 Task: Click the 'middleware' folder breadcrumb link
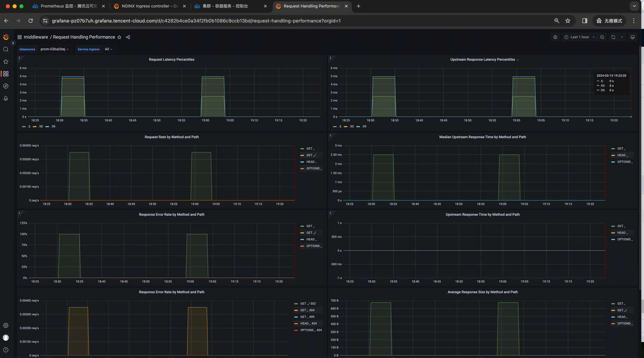(x=36, y=37)
